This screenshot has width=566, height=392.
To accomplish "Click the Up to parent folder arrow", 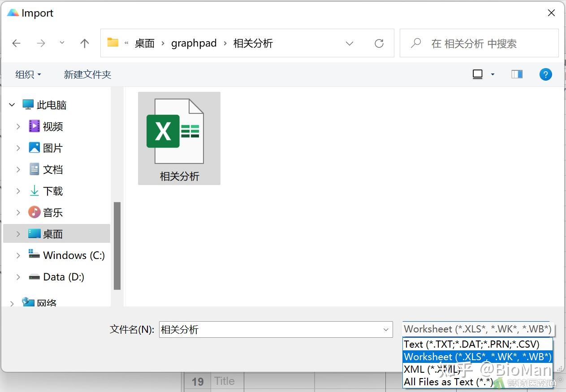I will tap(84, 43).
